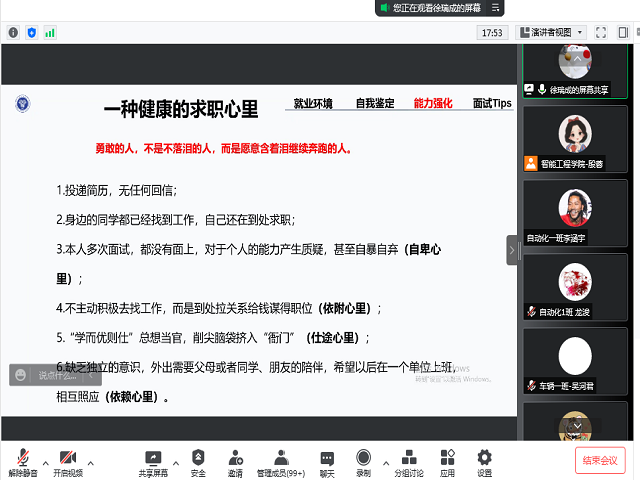The height and width of the screenshot is (480, 640).
Task: Start recording with the 录制 button
Action: click(x=363, y=460)
